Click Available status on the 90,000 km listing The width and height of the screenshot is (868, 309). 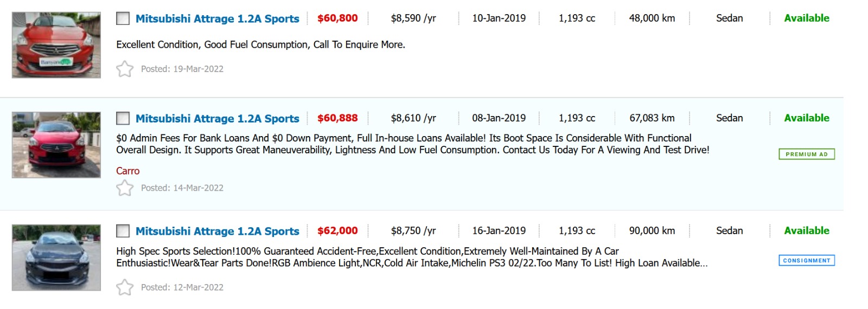[x=807, y=231]
